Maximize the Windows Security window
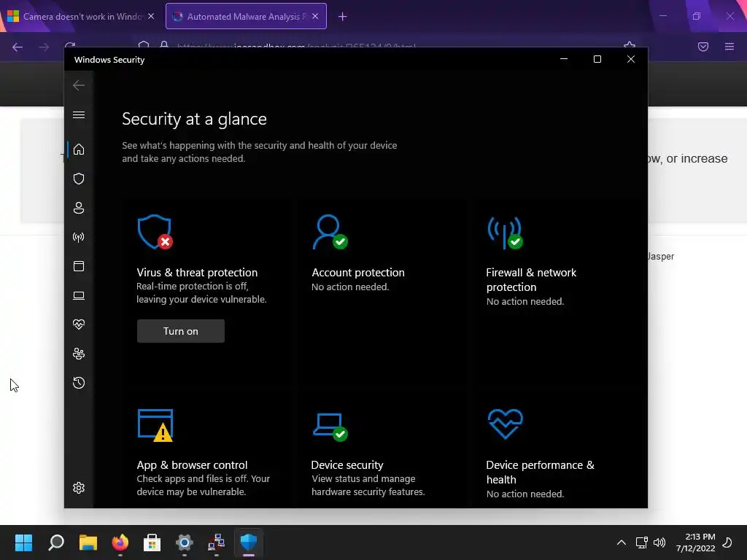This screenshot has height=560, width=747. [x=597, y=59]
